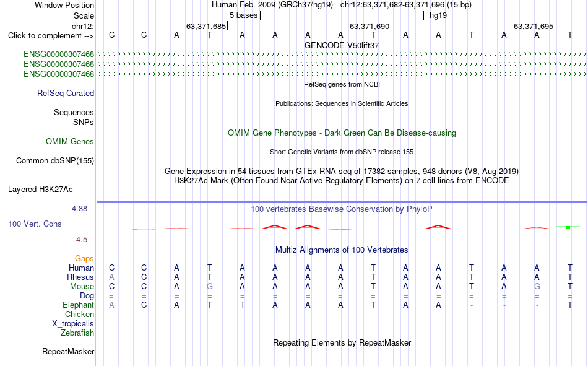Image resolution: width=588 pixels, height=366 pixels.
Task: Click the Human species label
Action: (81, 268)
